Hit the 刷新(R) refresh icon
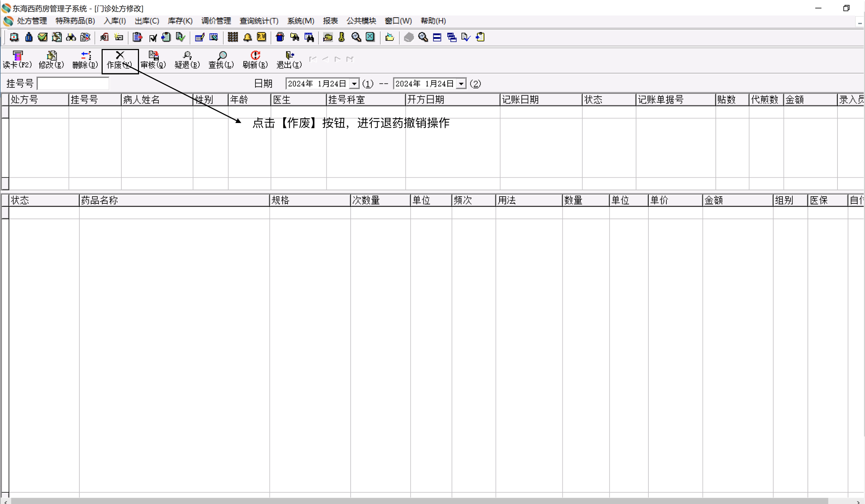This screenshot has height=504, width=865. pos(255,60)
